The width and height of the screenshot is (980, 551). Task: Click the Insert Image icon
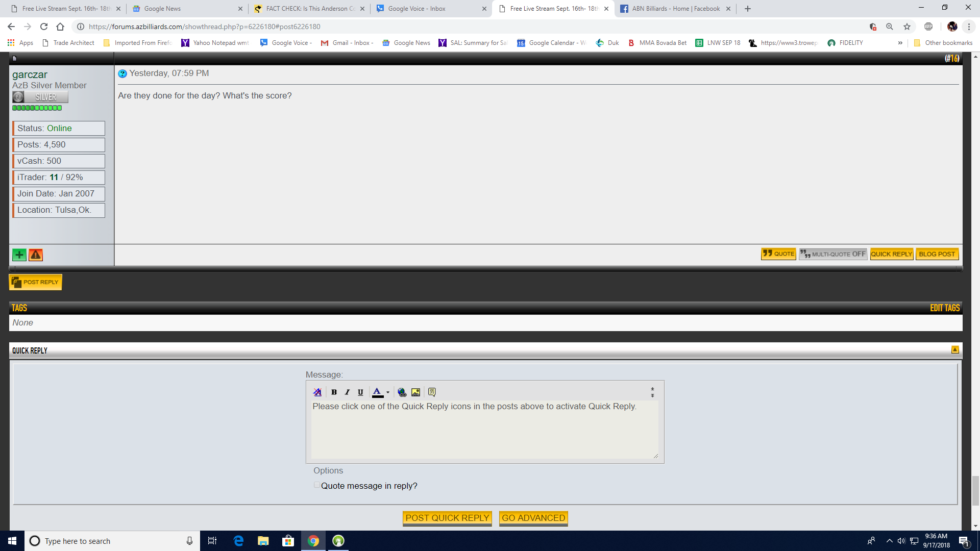click(416, 392)
